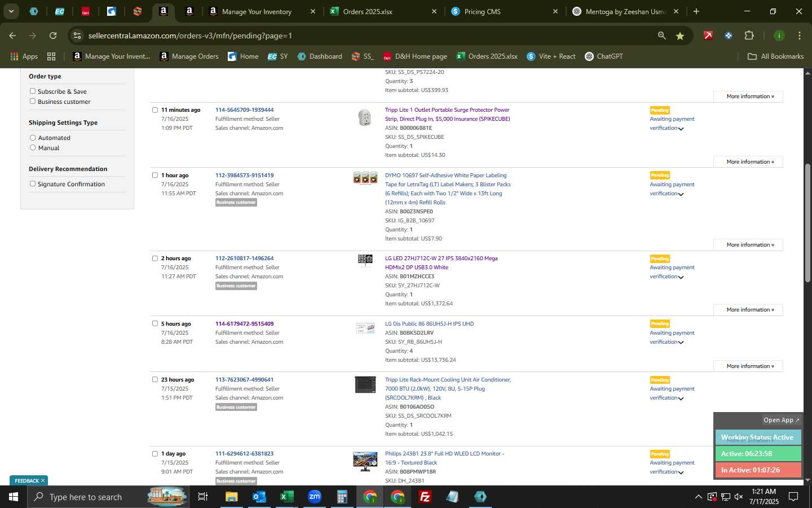Click the tab groups grid icon
Viewport: 812px width, 508px height.
click(x=51, y=56)
